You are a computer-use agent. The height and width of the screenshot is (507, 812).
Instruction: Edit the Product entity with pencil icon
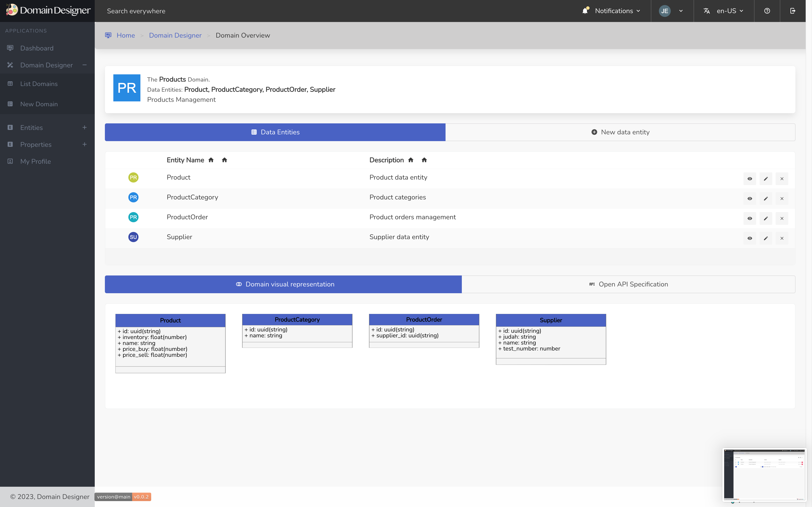click(x=766, y=179)
